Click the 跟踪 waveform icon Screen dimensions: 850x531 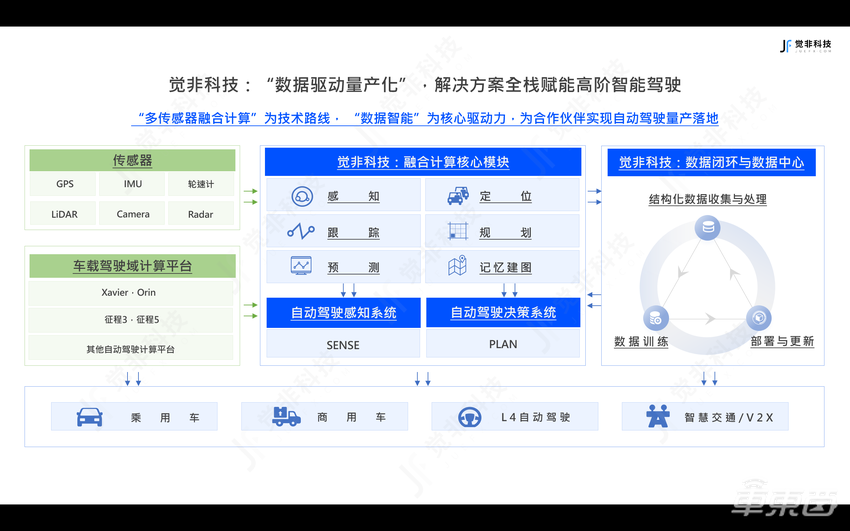(301, 232)
